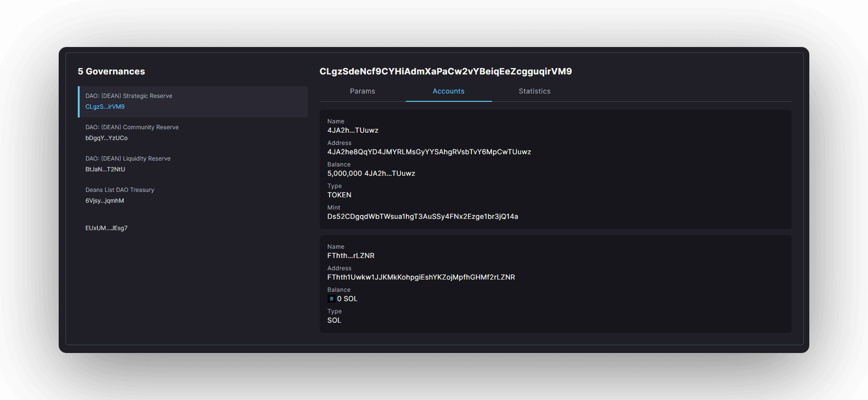Click the SOL icon beside 0 SOL balance
The image size is (868, 400).
point(331,299)
